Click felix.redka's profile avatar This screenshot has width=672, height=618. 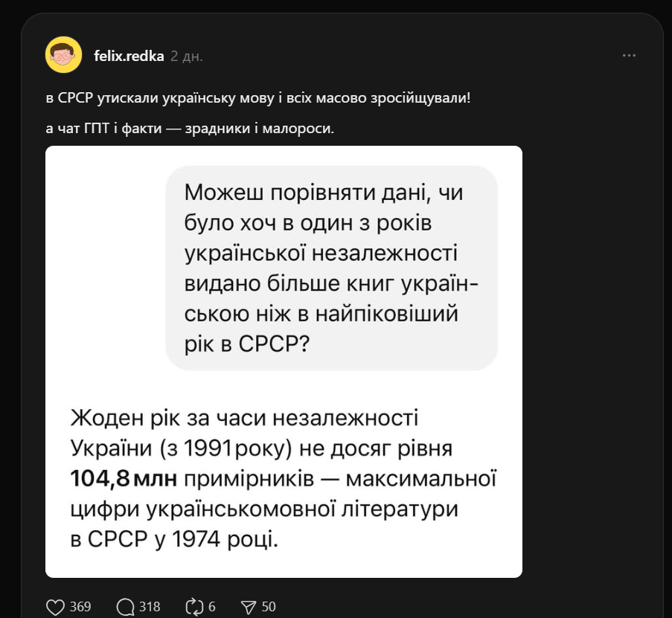pos(64,55)
